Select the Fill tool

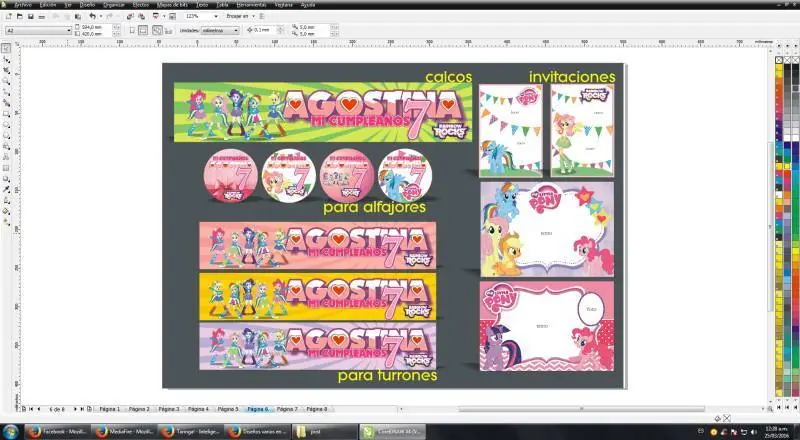(x=6, y=211)
